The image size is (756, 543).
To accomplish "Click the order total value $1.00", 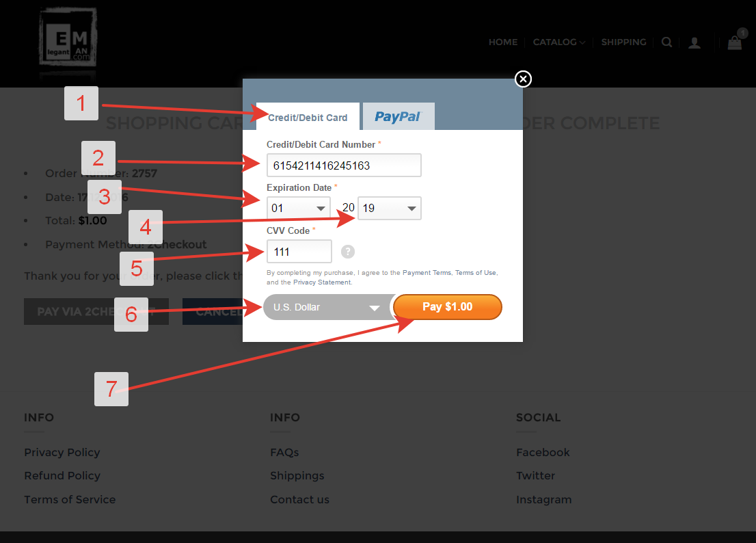I will coord(92,221).
